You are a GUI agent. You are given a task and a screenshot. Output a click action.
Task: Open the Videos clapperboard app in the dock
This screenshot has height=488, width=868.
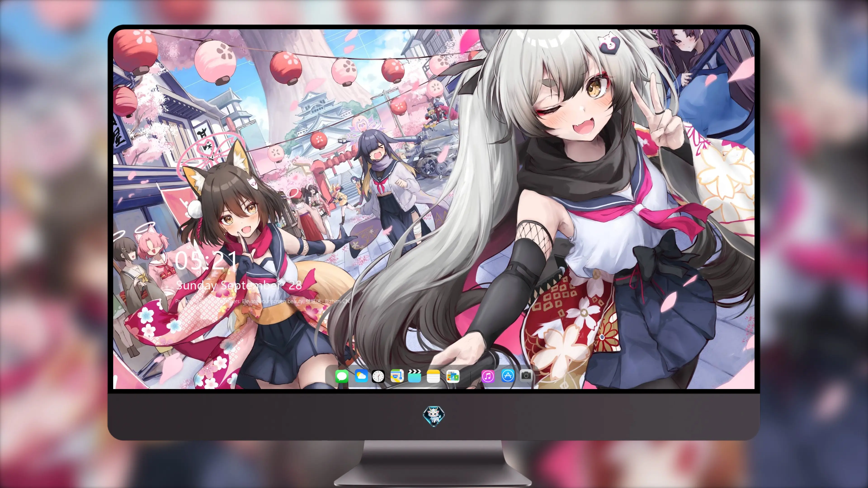pyautogui.click(x=415, y=376)
